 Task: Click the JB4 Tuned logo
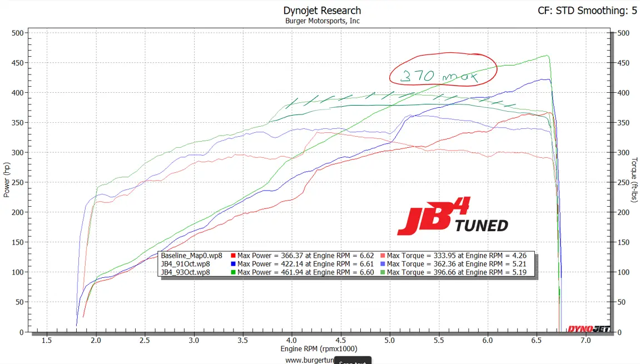tap(452, 221)
